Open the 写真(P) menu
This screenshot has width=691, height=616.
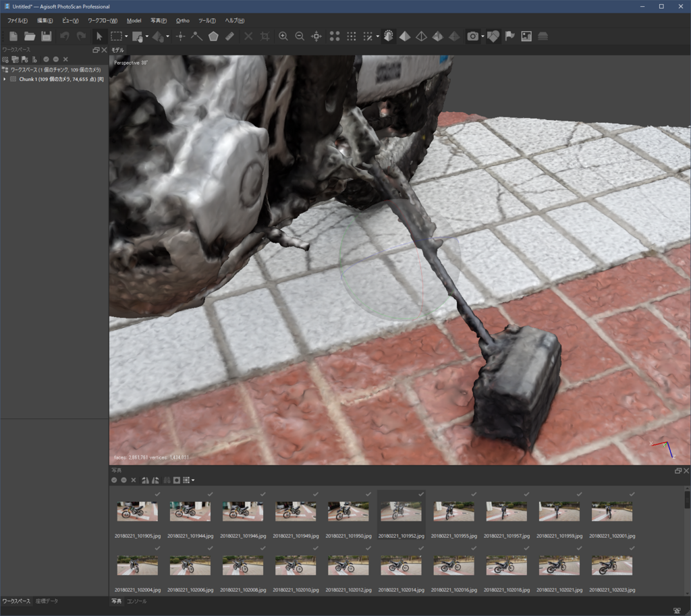click(159, 21)
